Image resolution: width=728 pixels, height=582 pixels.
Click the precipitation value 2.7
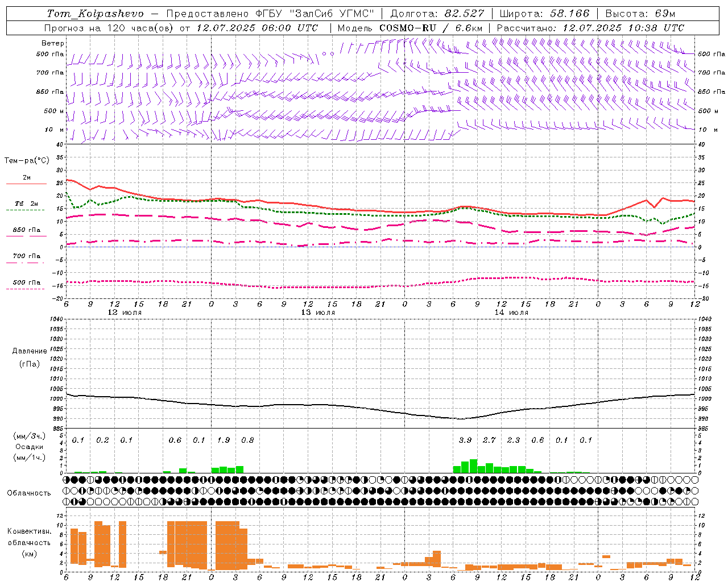[489, 440]
